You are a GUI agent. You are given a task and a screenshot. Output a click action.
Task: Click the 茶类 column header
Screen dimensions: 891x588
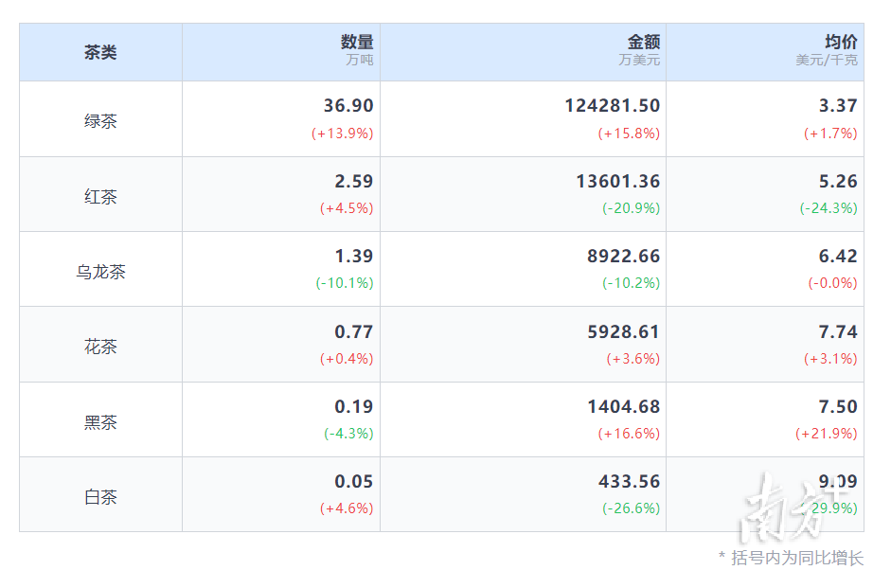click(x=100, y=52)
